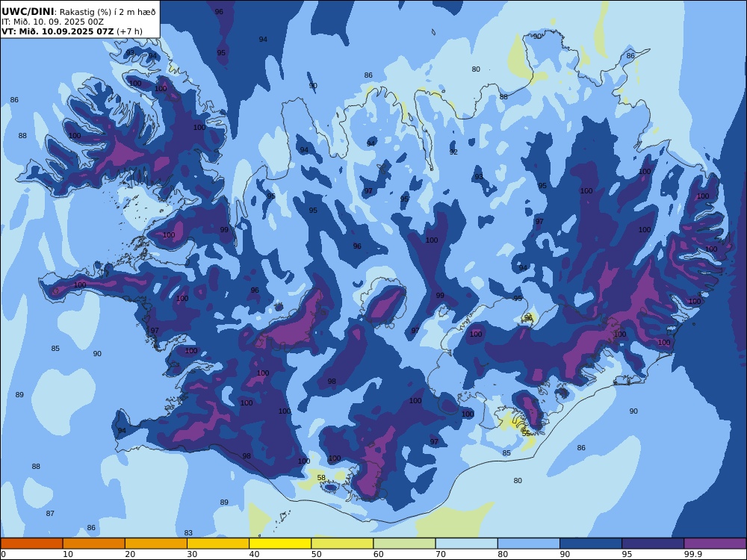
Task: Click the '60' legend tick label
Action: (x=378, y=554)
